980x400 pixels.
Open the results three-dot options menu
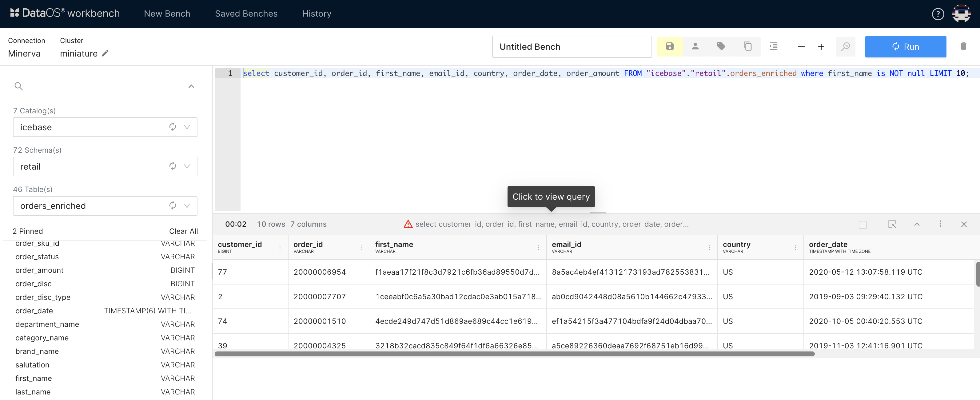[x=940, y=224]
